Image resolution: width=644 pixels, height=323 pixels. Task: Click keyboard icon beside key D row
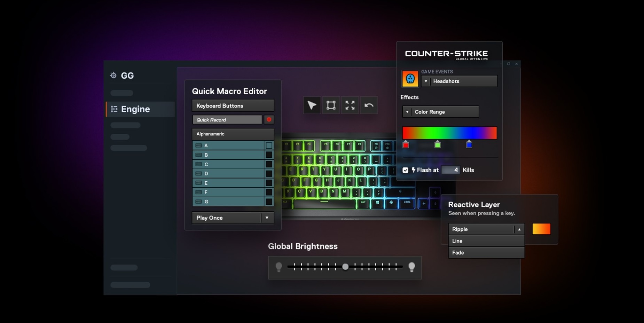pyautogui.click(x=198, y=173)
